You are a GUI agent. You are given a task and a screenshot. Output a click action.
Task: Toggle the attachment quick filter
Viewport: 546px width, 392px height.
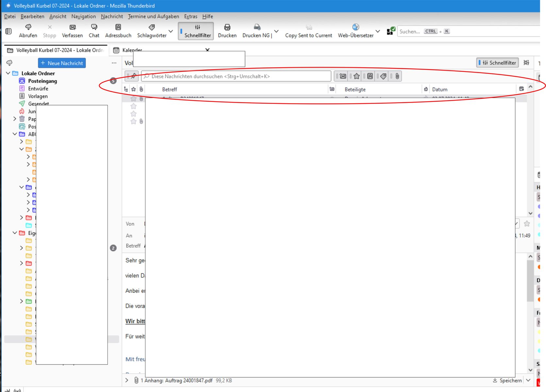coord(397,76)
